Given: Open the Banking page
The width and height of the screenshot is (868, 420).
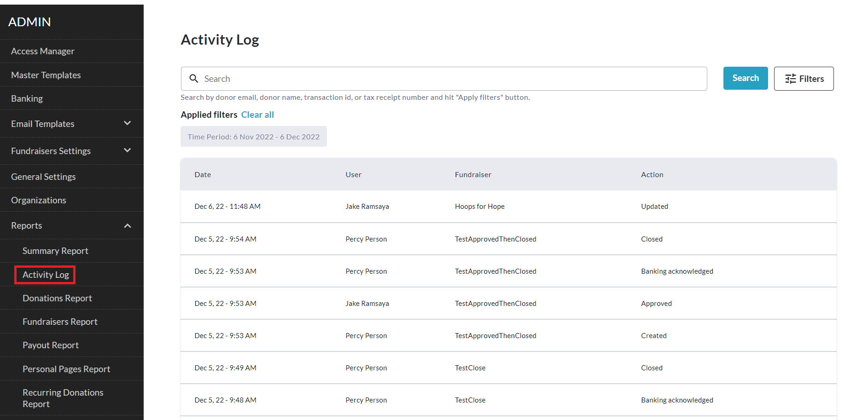Looking at the screenshot, I should coord(27,98).
